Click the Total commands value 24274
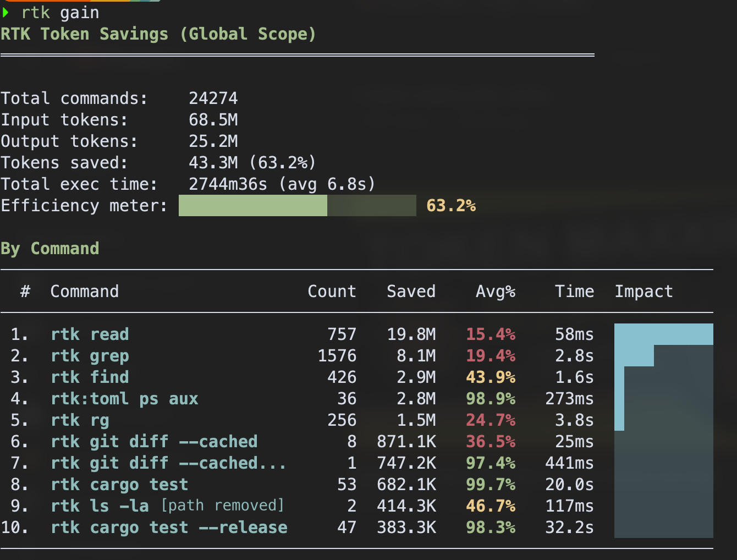The image size is (737, 560). click(x=213, y=98)
